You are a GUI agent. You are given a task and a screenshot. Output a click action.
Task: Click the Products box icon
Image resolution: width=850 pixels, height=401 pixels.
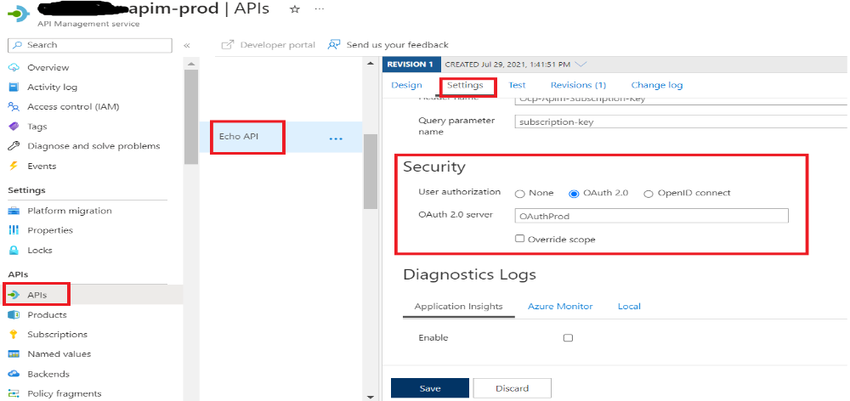(14, 314)
